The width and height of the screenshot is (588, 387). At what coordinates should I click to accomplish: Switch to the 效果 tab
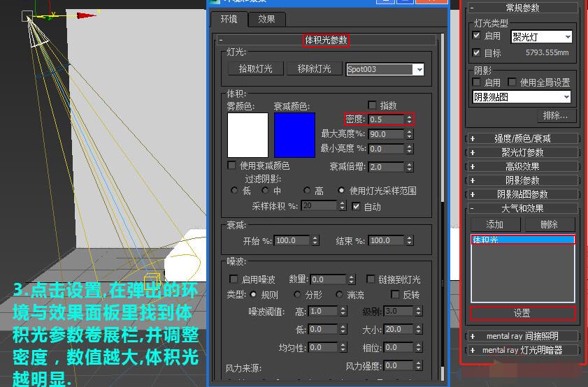pos(266,19)
